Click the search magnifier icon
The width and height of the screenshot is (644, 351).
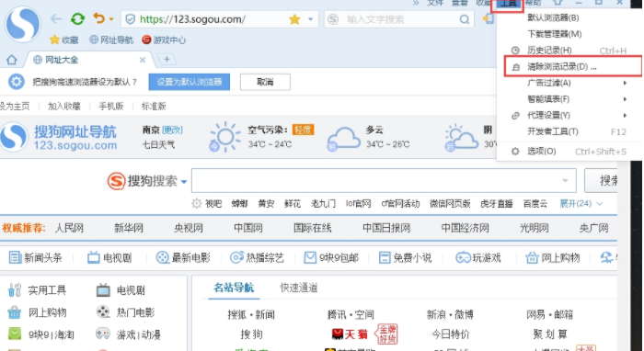(x=464, y=19)
